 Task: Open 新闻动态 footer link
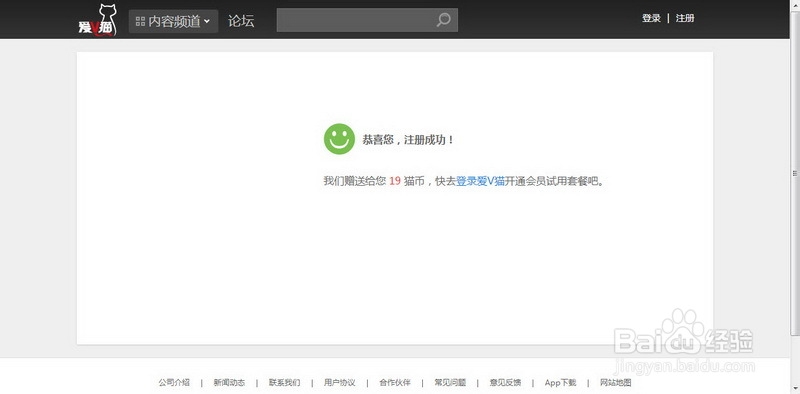[x=229, y=382]
